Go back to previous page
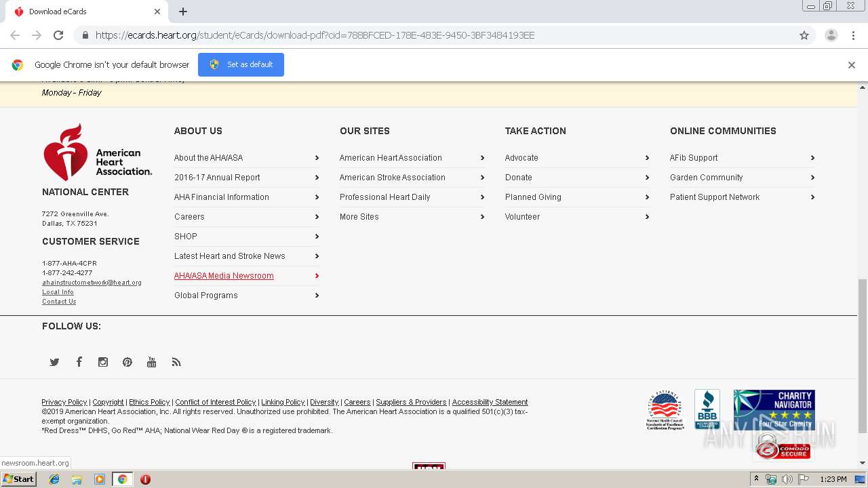 [x=15, y=35]
